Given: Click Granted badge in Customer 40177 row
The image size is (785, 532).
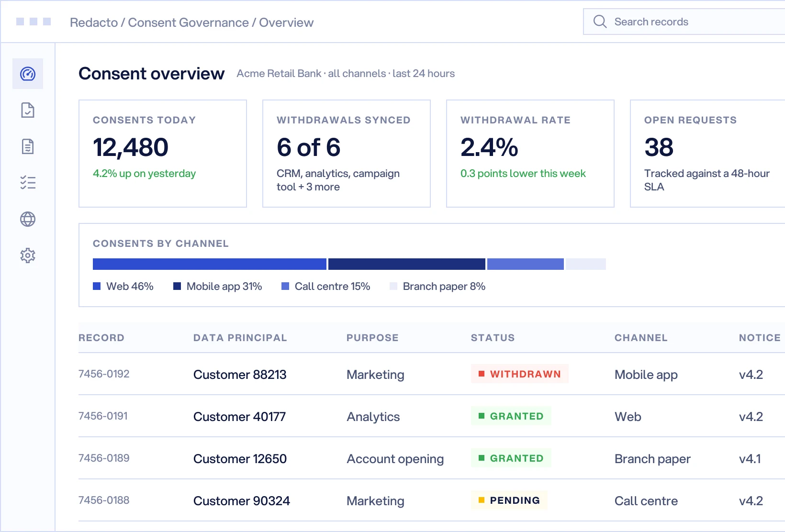Looking at the screenshot, I should 511,416.
